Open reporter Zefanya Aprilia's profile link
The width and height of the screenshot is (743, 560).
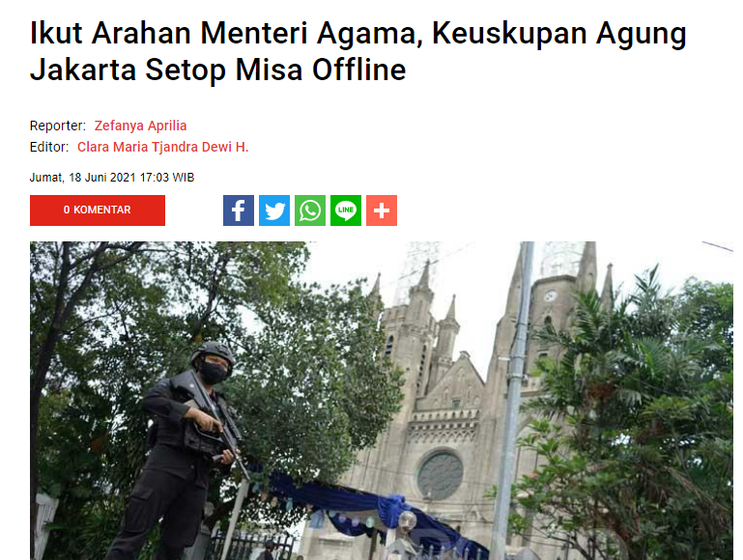pos(140,126)
